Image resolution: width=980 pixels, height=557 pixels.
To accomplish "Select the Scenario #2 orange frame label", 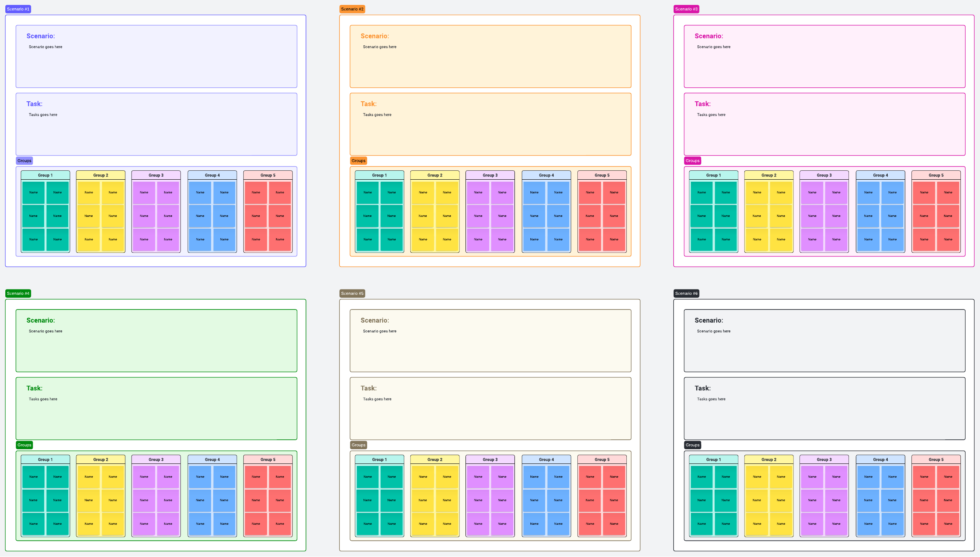I will 352,9.
